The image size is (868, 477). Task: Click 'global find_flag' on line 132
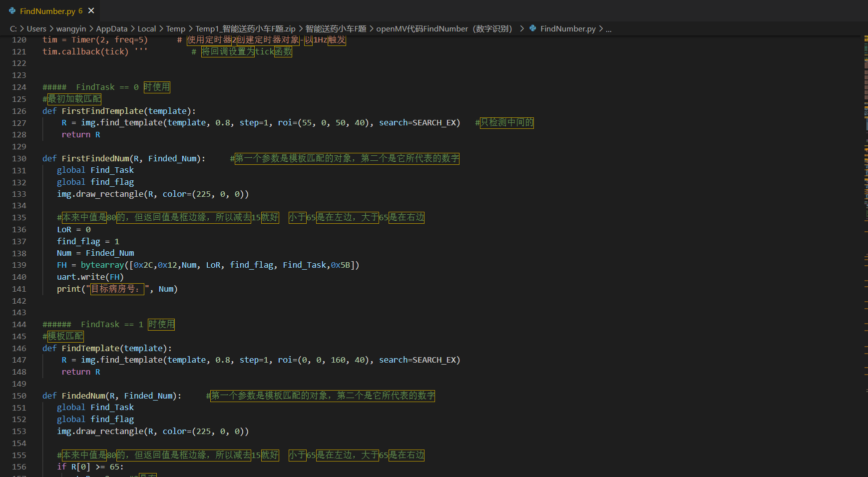(95, 182)
